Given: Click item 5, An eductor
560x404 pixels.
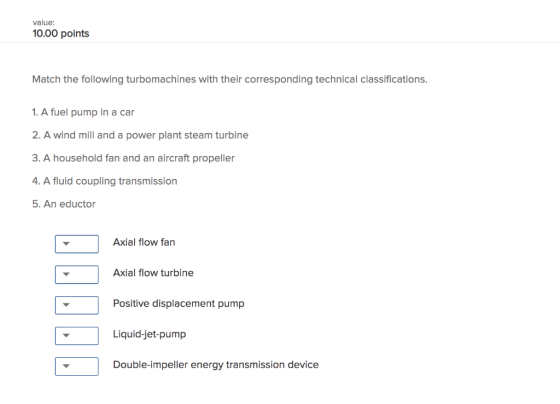Looking at the screenshot, I should pyautogui.click(x=64, y=204).
